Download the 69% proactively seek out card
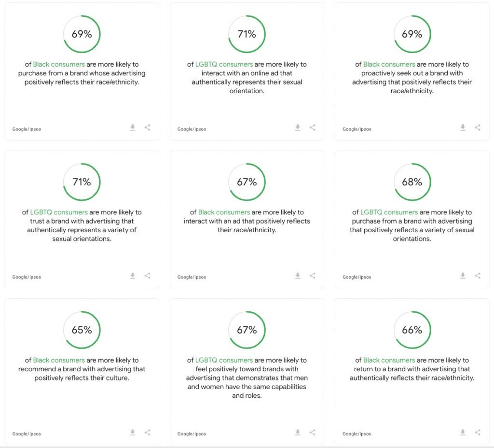This screenshot has height=448, width=494. coord(463,127)
